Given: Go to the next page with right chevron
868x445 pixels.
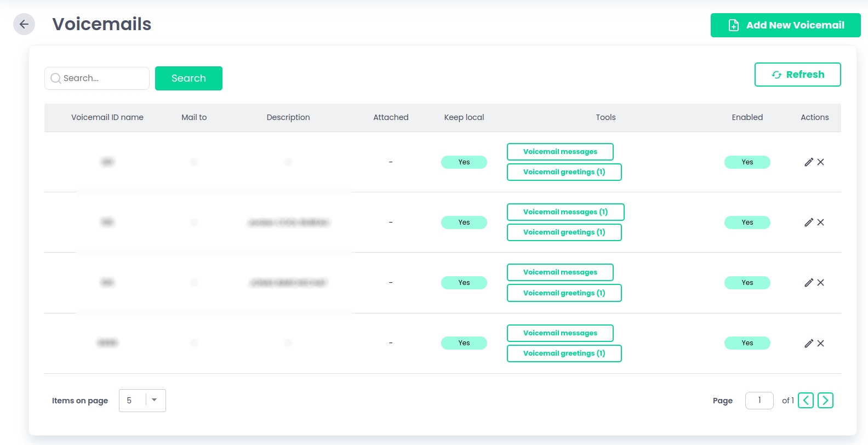Looking at the screenshot, I should [x=825, y=401].
